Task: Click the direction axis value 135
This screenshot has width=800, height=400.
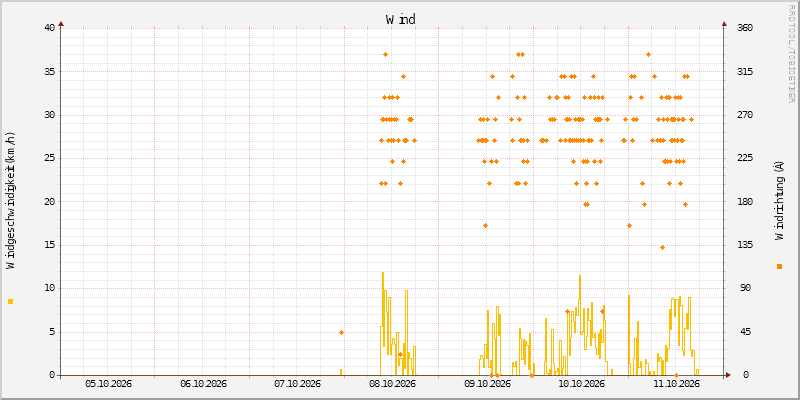Action: (746, 245)
